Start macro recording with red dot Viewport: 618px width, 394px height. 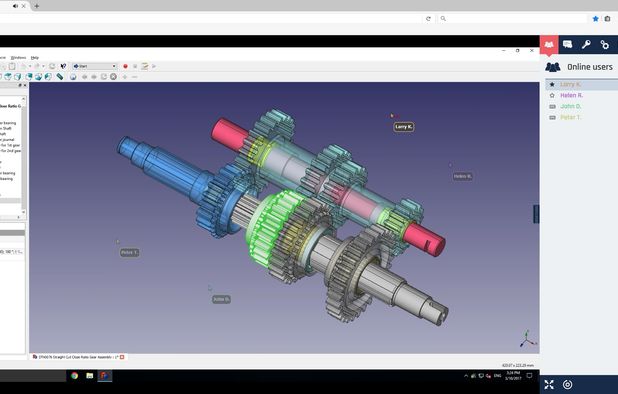coord(125,66)
